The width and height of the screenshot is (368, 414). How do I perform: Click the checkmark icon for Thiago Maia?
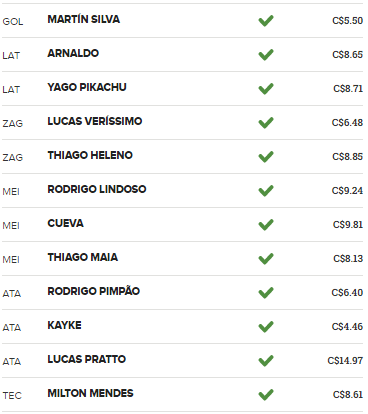(266, 259)
